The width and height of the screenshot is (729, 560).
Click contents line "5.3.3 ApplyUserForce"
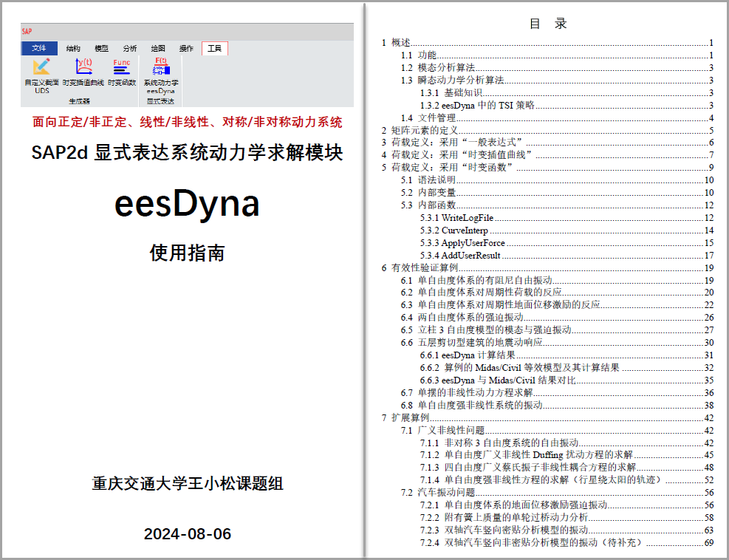click(x=567, y=243)
